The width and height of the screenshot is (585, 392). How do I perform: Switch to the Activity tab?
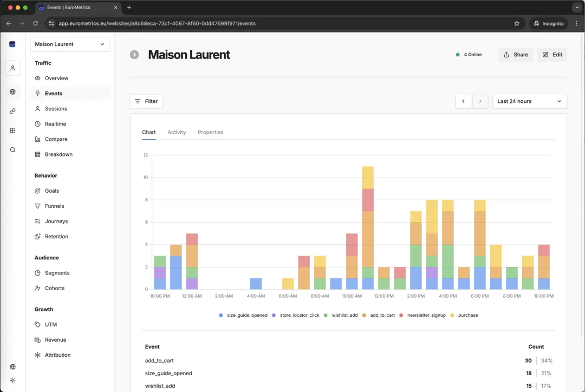[177, 133]
